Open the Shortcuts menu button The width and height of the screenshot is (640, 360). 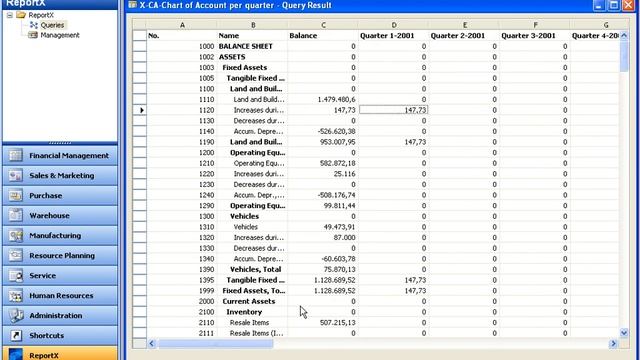pos(60,336)
